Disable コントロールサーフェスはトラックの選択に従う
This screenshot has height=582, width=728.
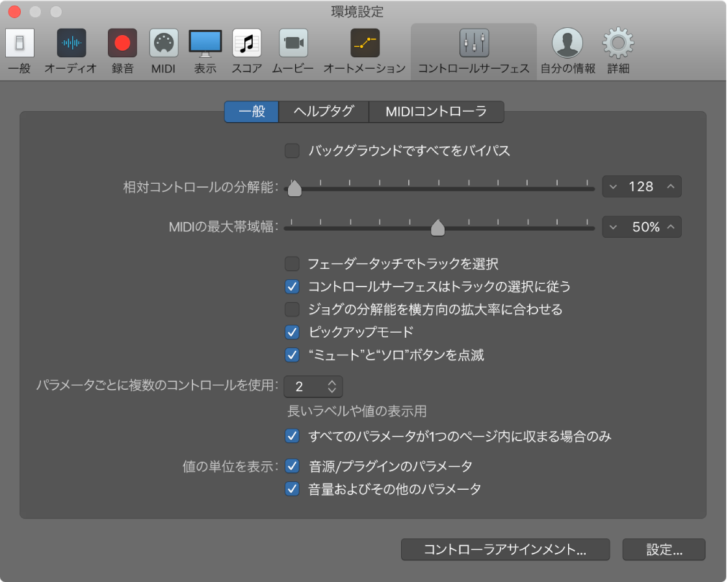(x=291, y=286)
